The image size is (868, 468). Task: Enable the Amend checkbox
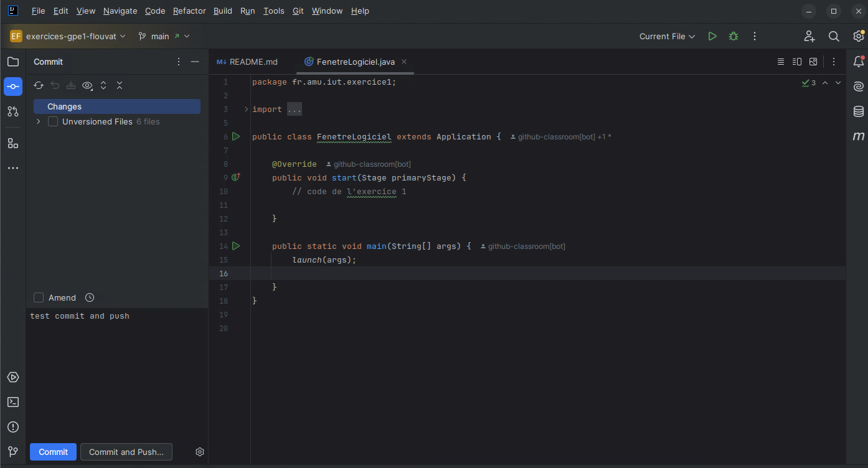pos(39,298)
